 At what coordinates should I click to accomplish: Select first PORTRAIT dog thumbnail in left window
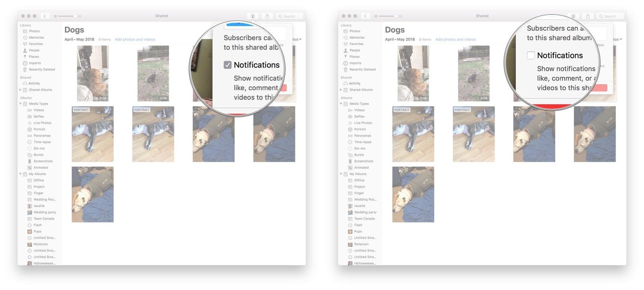pos(93,134)
